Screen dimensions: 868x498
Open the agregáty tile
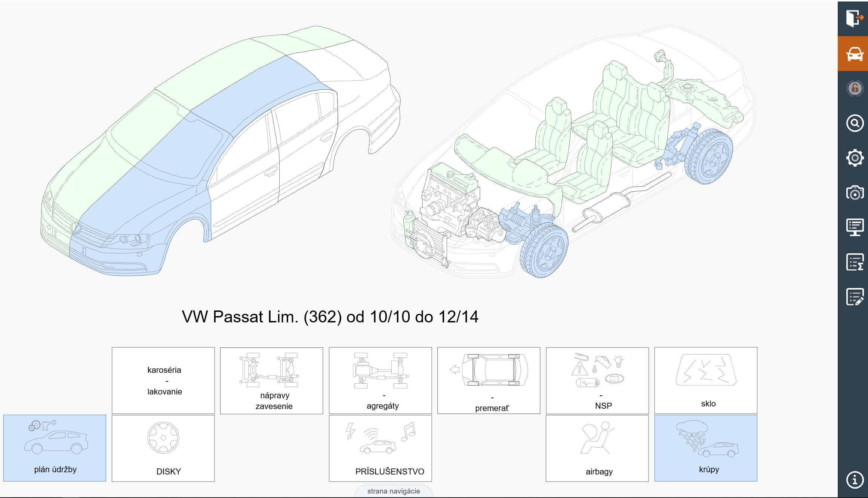click(x=380, y=380)
